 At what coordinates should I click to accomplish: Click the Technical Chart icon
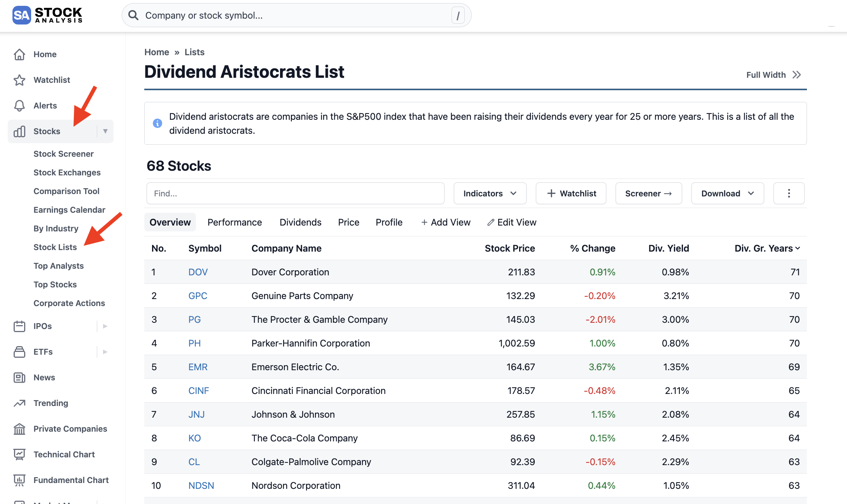pyautogui.click(x=19, y=455)
